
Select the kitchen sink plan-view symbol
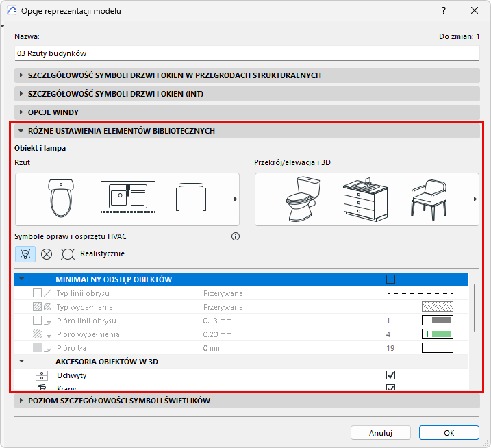(x=128, y=198)
